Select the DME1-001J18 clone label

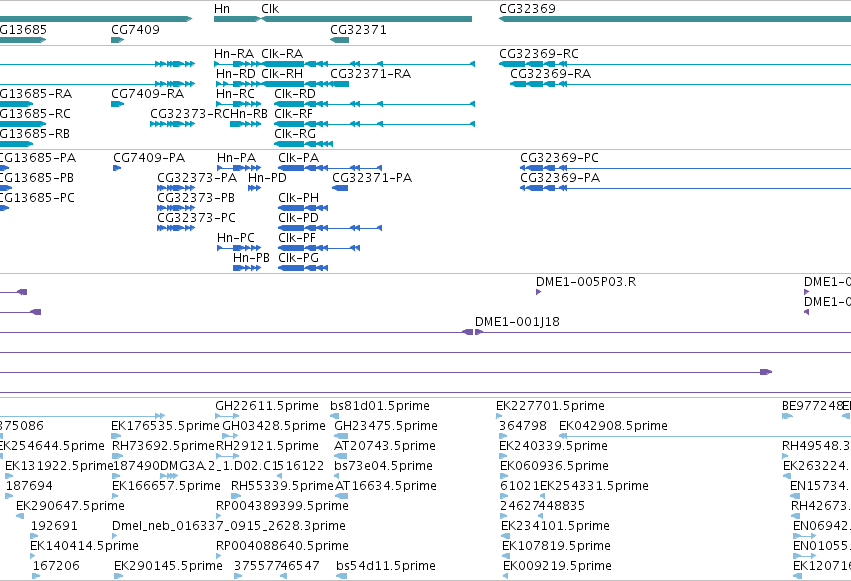517,322
